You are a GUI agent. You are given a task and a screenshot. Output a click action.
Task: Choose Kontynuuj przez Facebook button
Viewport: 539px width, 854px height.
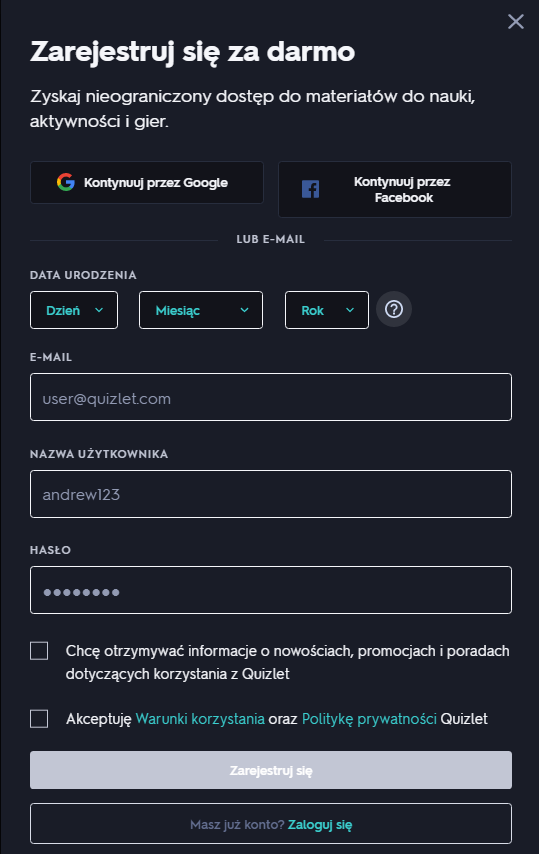pyautogui.click(x=395, y=190)
